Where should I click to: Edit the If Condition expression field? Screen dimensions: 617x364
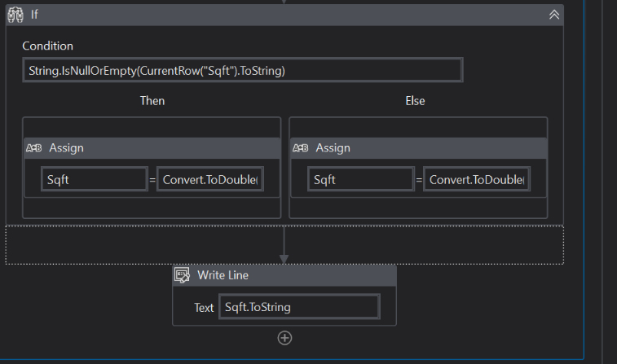click(242, 71)
